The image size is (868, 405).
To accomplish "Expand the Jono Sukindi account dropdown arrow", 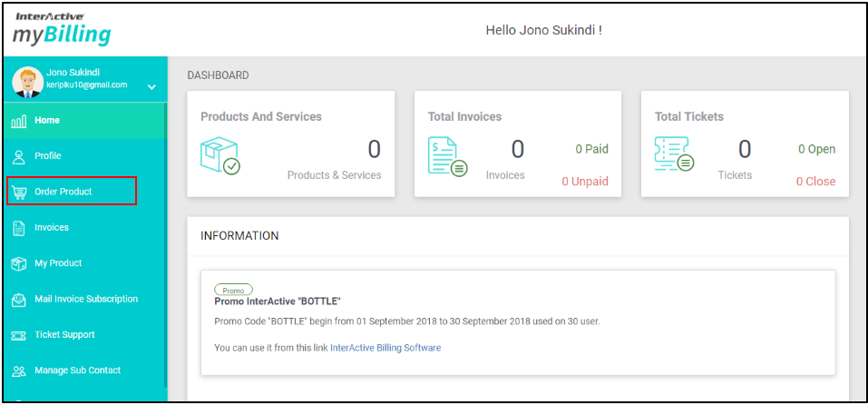I will point(151,87).
